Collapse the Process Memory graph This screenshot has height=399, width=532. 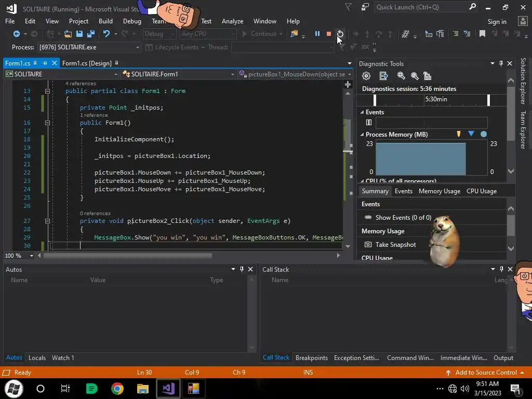pyautogui.click(x=362, y=135)
